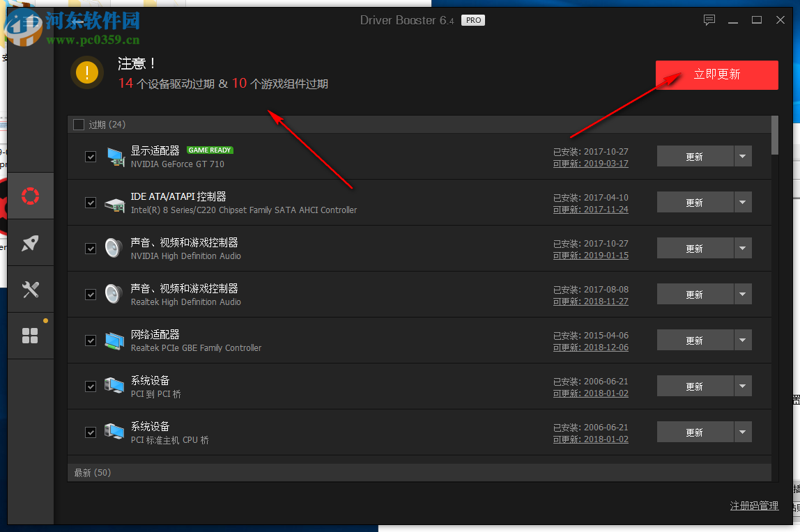Screen dimensions: 800x532
Task: Uncheck the Realtek PCIe GBE Family Controller checkbox
Action: [x=91, y=341]
